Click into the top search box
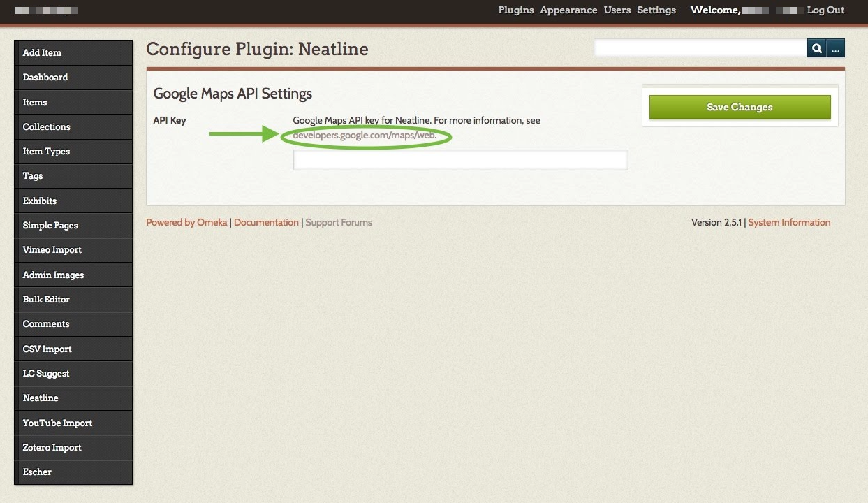Screen dimensions: 868x503 click(700, 48)
